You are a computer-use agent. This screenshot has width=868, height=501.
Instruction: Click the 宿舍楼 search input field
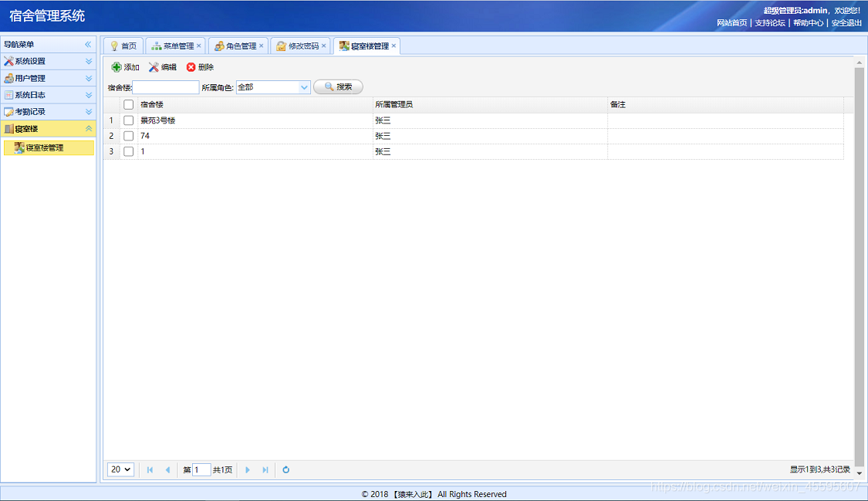point(166,87)
